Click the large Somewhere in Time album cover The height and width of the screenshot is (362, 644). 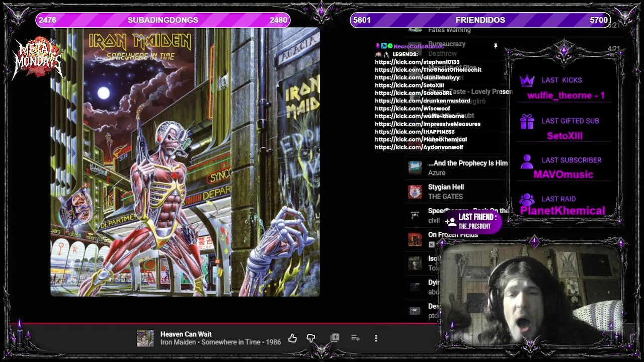point(185,162)
